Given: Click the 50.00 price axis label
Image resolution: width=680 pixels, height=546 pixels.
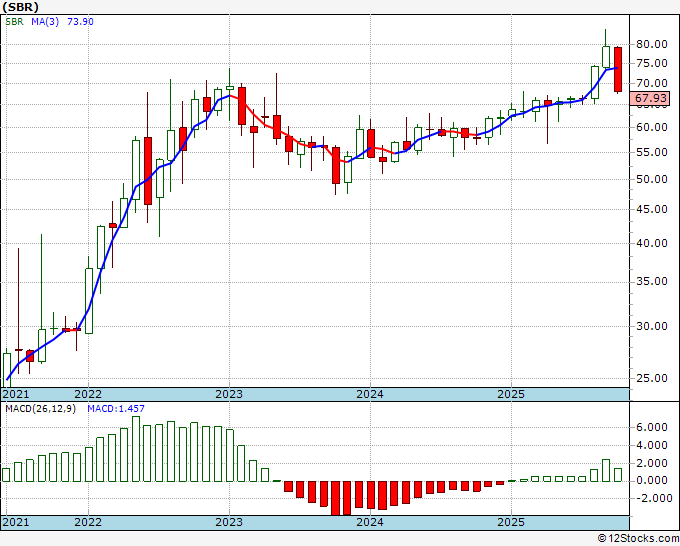Looking at the screenshot, I should pyautogui.click(x=651, y=180).
